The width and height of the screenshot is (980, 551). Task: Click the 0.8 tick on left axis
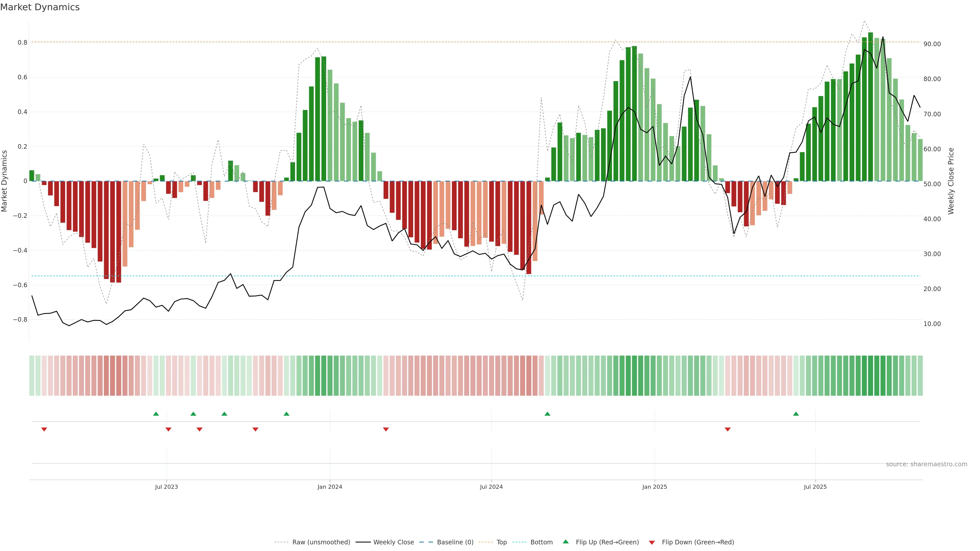click(22, 43)
